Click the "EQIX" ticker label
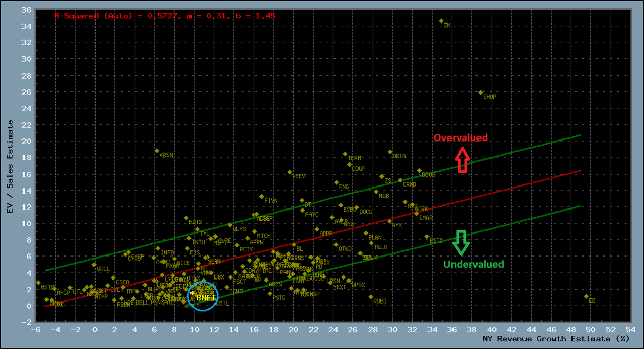This screenshot has height=349, width=644. pyautogui.click(x=196, y=222)
